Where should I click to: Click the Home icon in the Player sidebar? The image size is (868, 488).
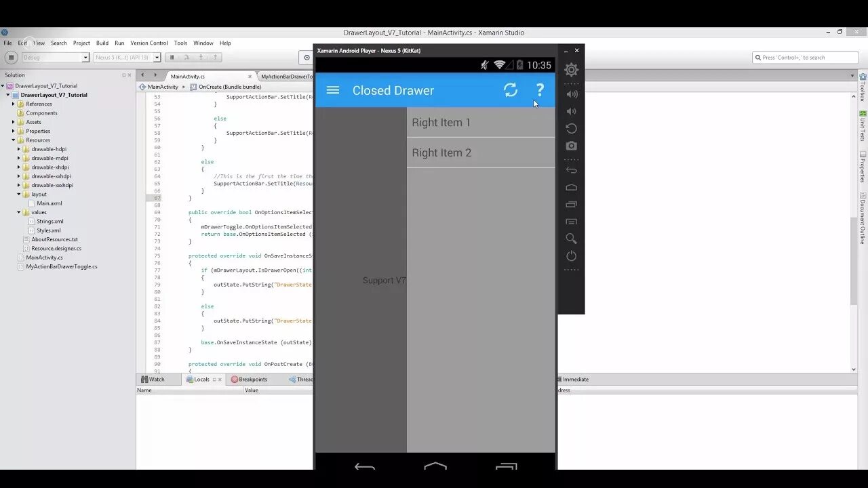572,187
